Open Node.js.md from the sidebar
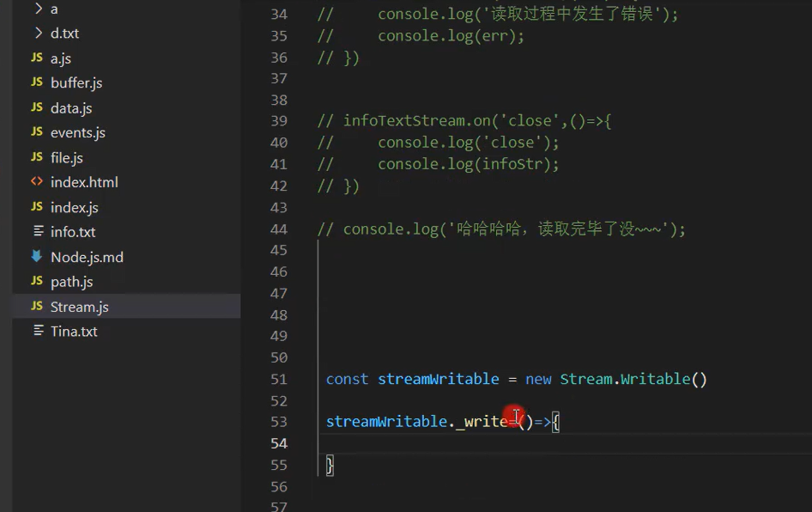 [x=88, y=256]
